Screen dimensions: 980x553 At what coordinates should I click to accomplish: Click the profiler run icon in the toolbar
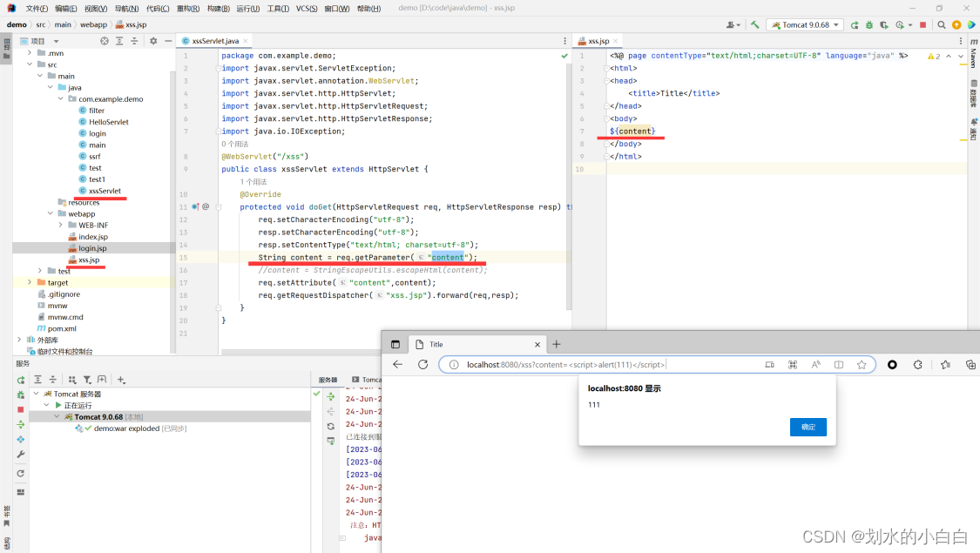pos(899,25)
